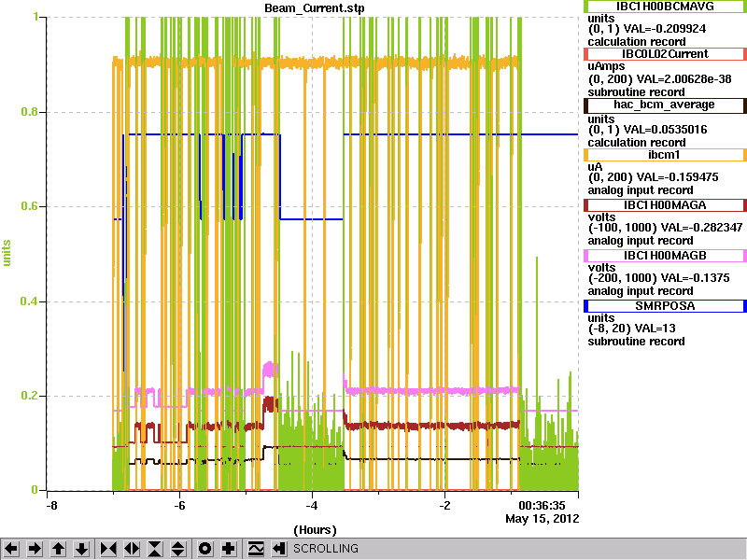Click the uAmps unit under IBC0L02Current
747x560 pixels.
(606, 66)
